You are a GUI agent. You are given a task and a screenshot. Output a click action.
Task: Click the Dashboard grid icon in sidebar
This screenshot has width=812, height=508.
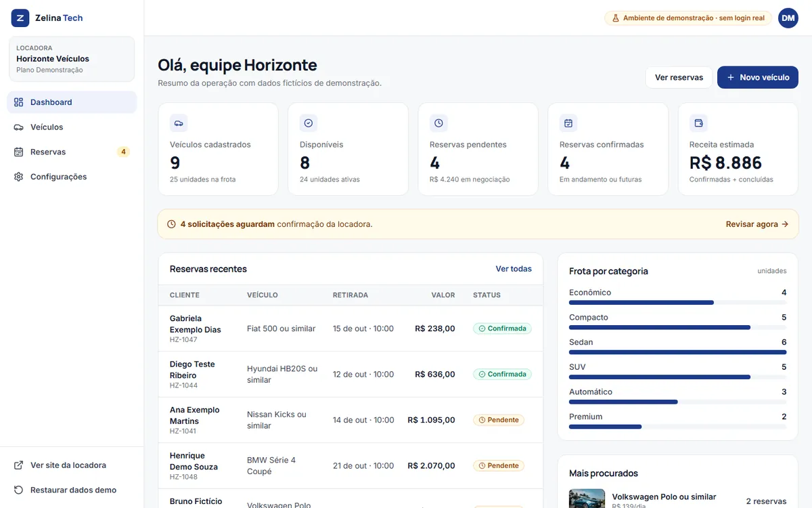[x=19, y=102]
